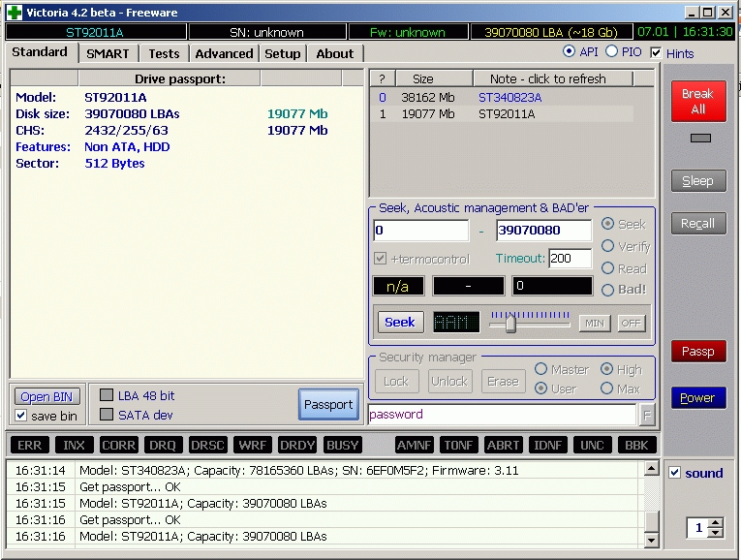Select API access mode
The image size is (741, 560).
tap(570, 51)
